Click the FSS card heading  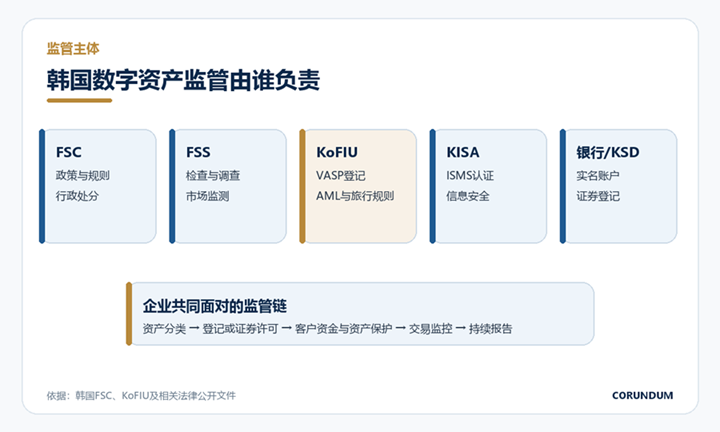[x=198, y=152]
